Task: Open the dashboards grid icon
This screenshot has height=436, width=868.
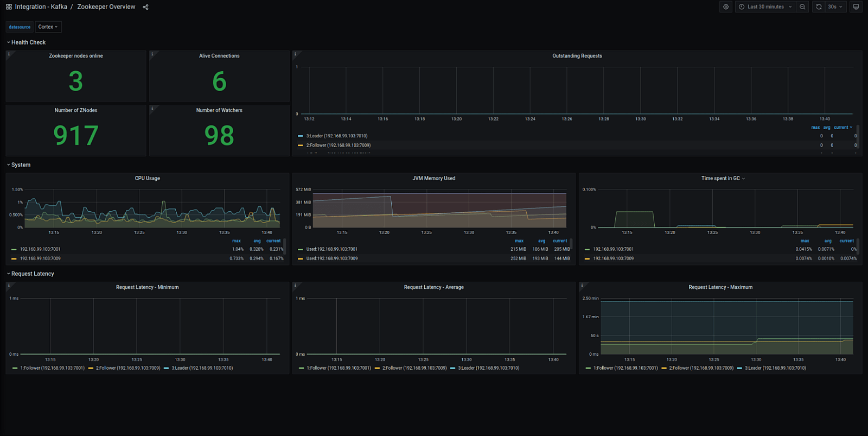Action: click(9, 7)
